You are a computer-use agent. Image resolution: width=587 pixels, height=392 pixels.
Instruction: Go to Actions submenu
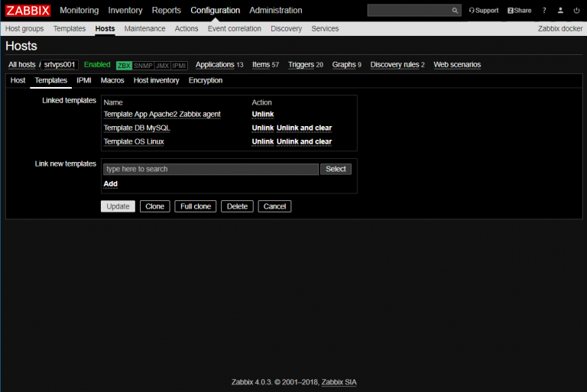tap(186, 29)
